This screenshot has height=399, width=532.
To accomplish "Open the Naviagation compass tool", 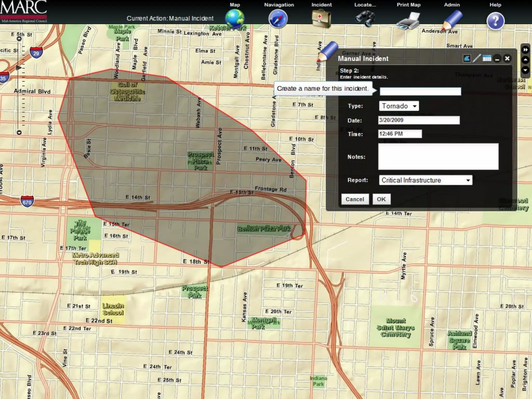I will click(x=278, y=19).
